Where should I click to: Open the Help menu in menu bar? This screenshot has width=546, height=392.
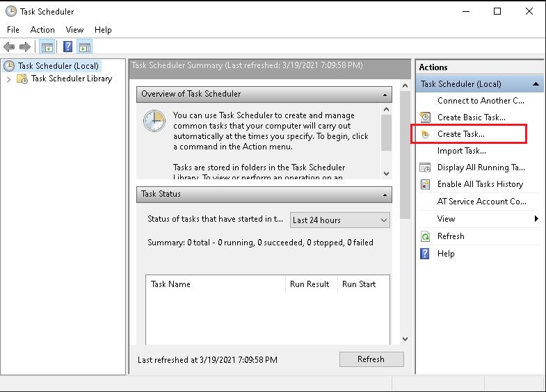pyautogui.click(x=103, y=30)
